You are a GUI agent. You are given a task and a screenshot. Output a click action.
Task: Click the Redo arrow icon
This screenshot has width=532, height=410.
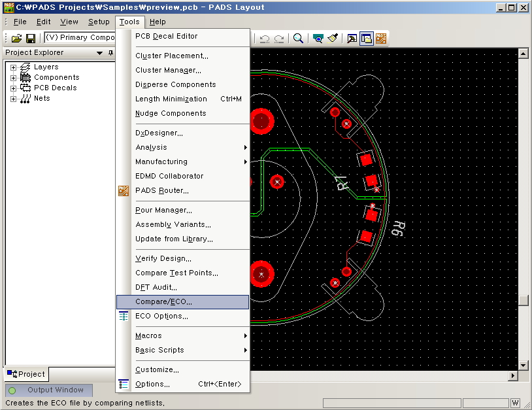click(279, 39)
